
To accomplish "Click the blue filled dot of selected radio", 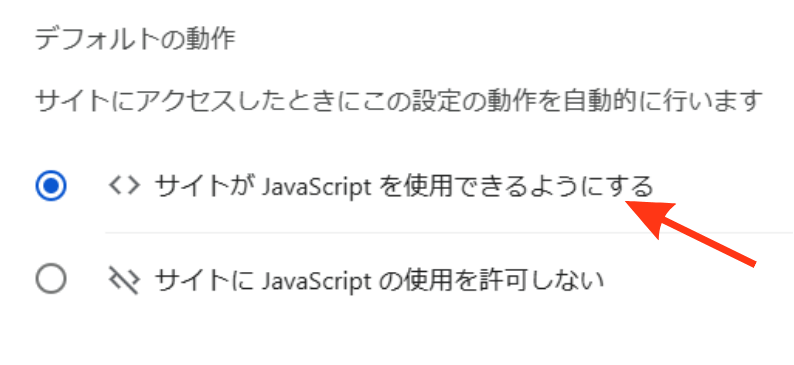I will (51, 186).
